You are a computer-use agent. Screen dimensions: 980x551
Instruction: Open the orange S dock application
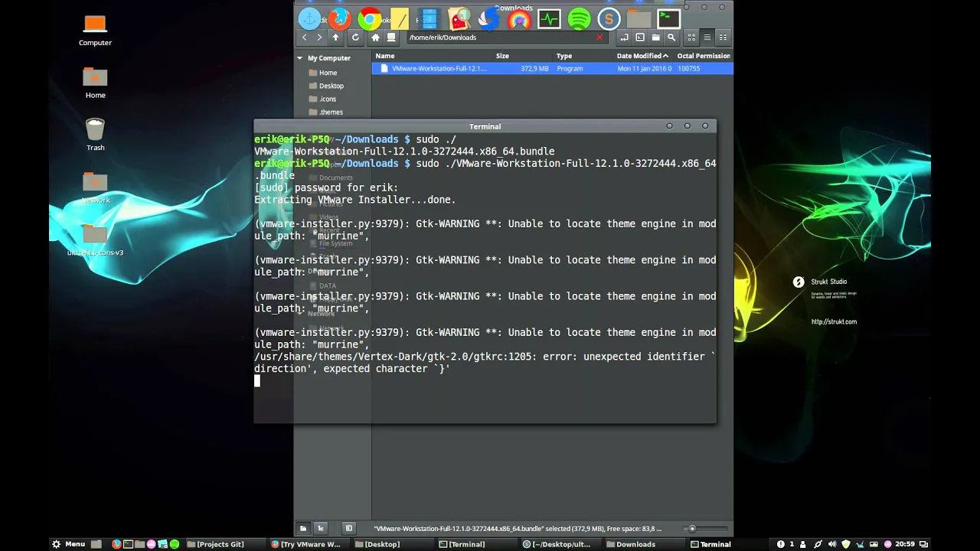coord(609,19)
